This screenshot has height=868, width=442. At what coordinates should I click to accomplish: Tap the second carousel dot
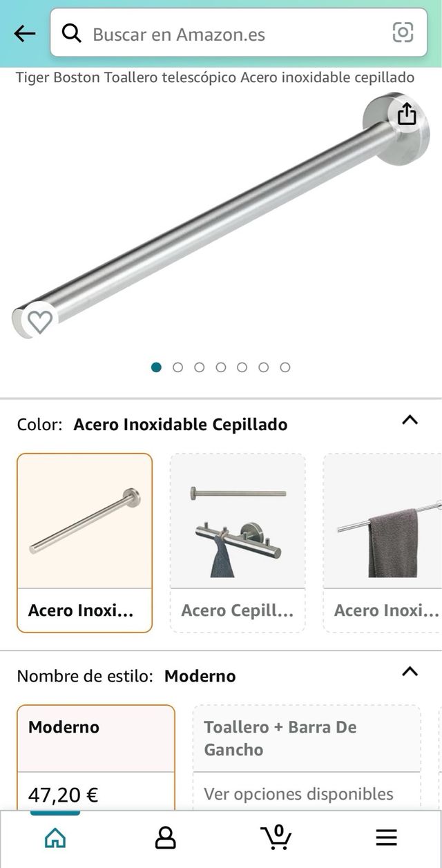(x=177, y=368)
